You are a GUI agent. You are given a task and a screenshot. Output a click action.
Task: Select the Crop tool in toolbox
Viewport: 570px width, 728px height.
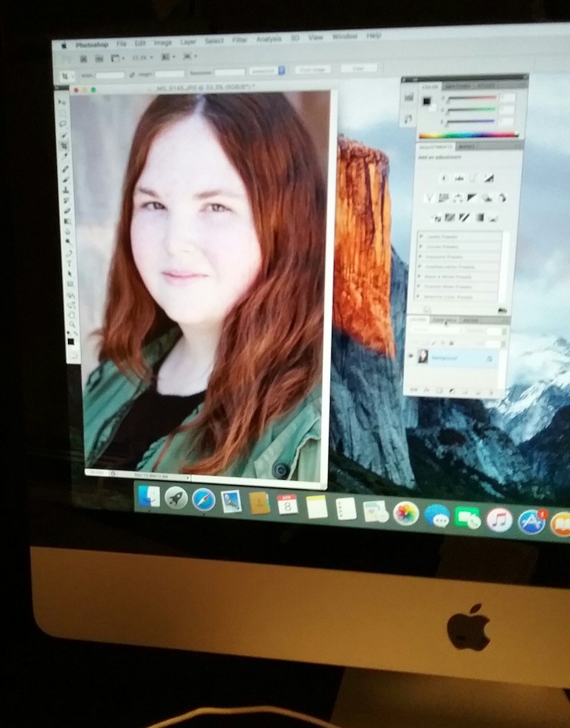[x=64, y=146]
